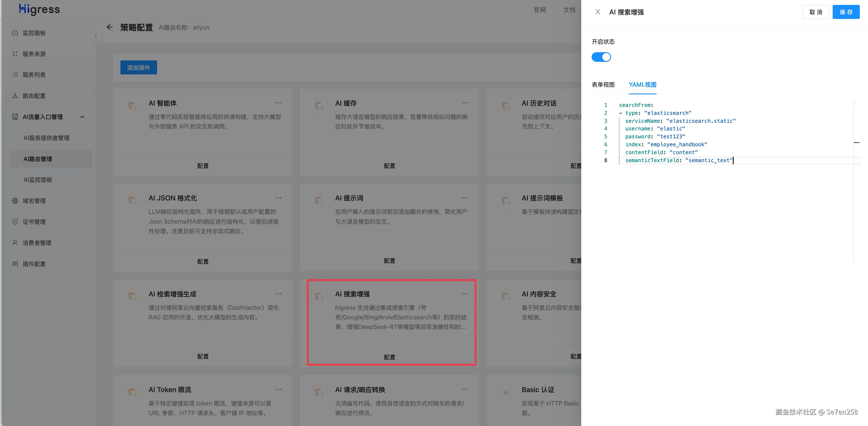Click the 保存 button
This screenshot has height=426, width=868.
click(846, 12)
